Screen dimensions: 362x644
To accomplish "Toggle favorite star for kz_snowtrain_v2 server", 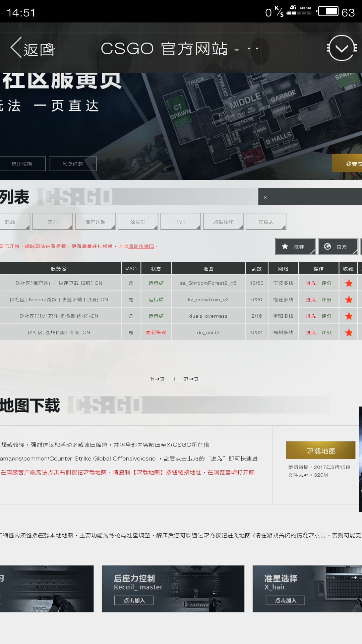I will click(349, 300).
